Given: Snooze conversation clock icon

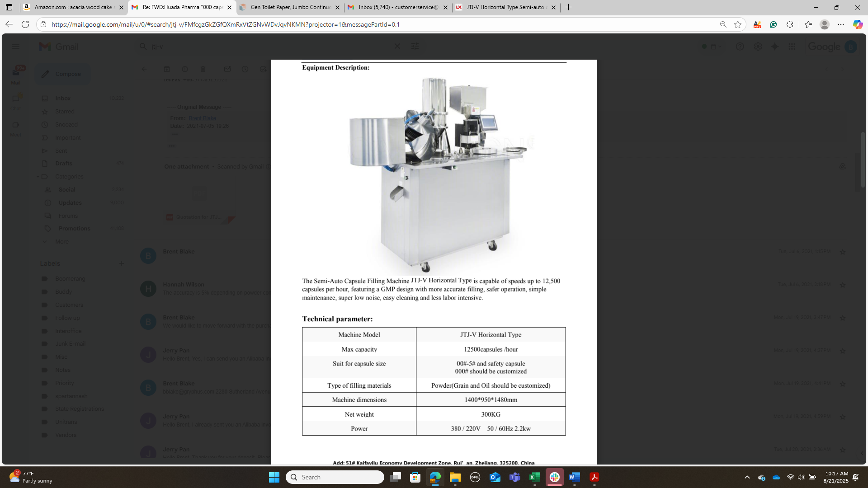Looking at the screenshot, I should (x=245, y=69).
